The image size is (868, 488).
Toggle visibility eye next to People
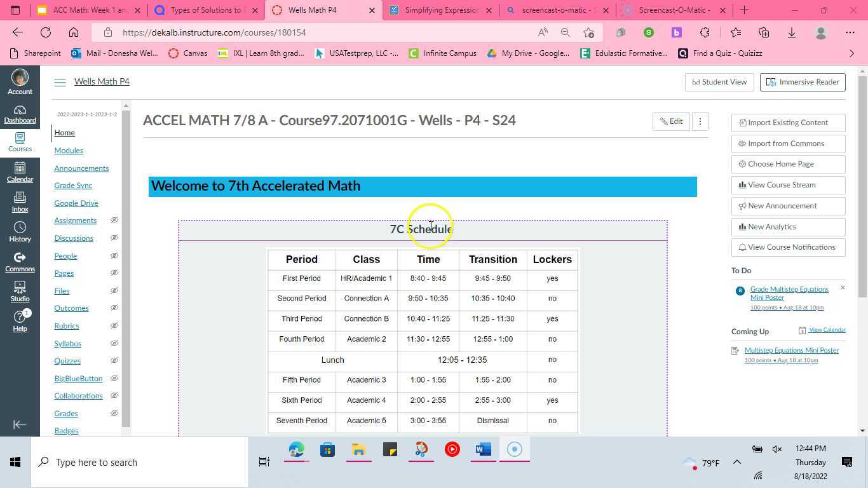click(x=114, y=255)
